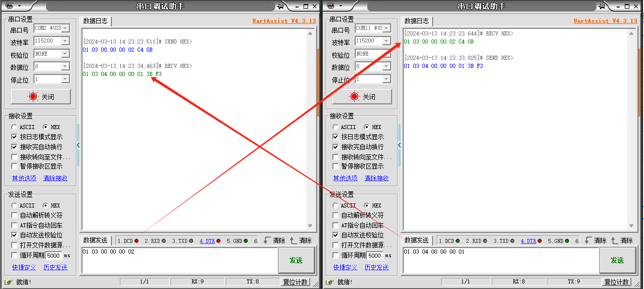Image resolution: width=644 pixels, height=289 pixels.
Task: Select the data log tab in right window
Action: tap(417, 21)
